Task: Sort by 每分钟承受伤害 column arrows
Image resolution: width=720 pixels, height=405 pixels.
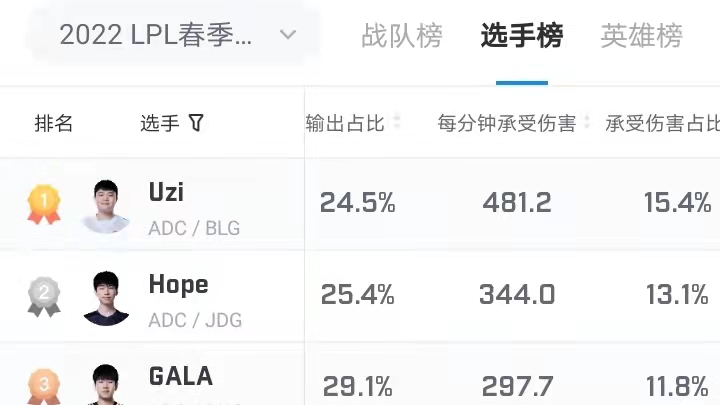Action: coord(586,122)
